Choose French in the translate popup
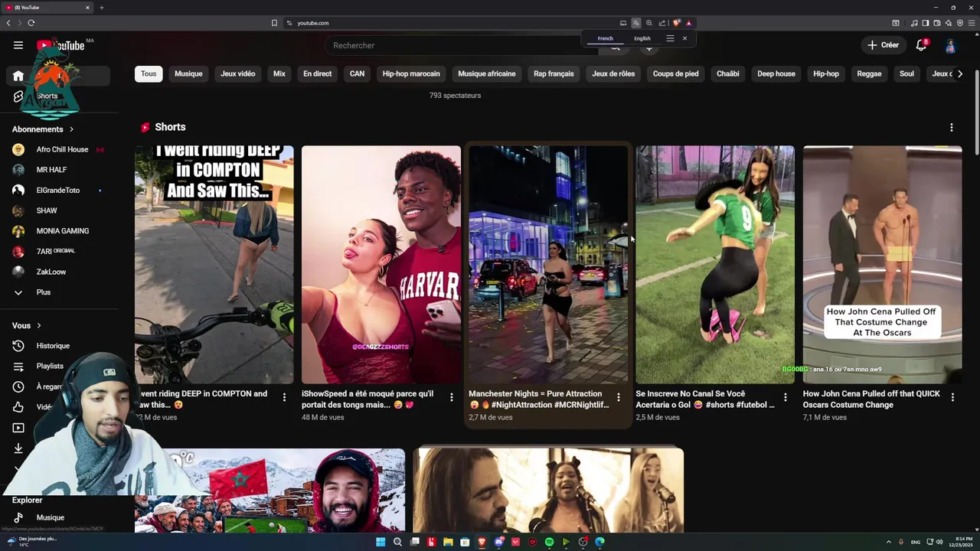Image resolution: width=980 pixels, height=551 pixels. click(605, 38)
